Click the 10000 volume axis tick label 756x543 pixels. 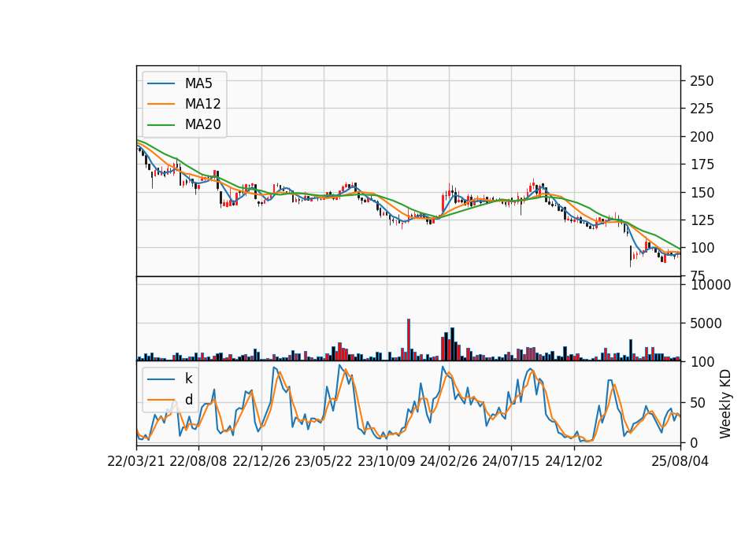pos(710,285)
